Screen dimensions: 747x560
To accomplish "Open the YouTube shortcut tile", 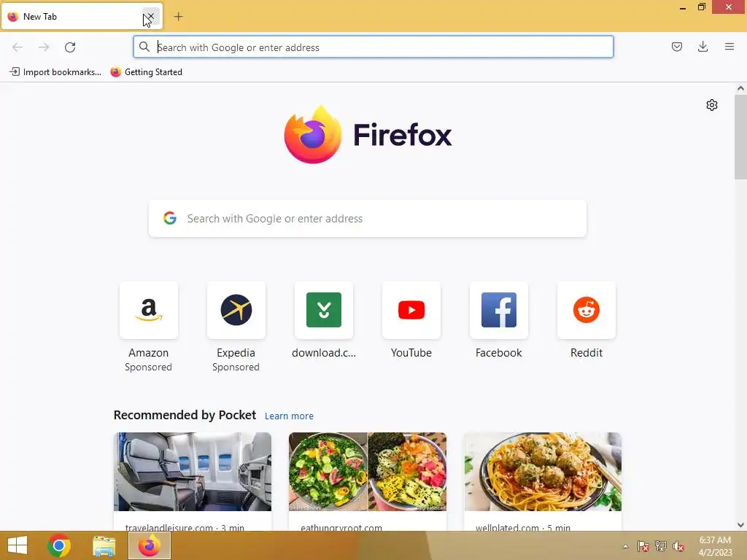I will (411, 311).
